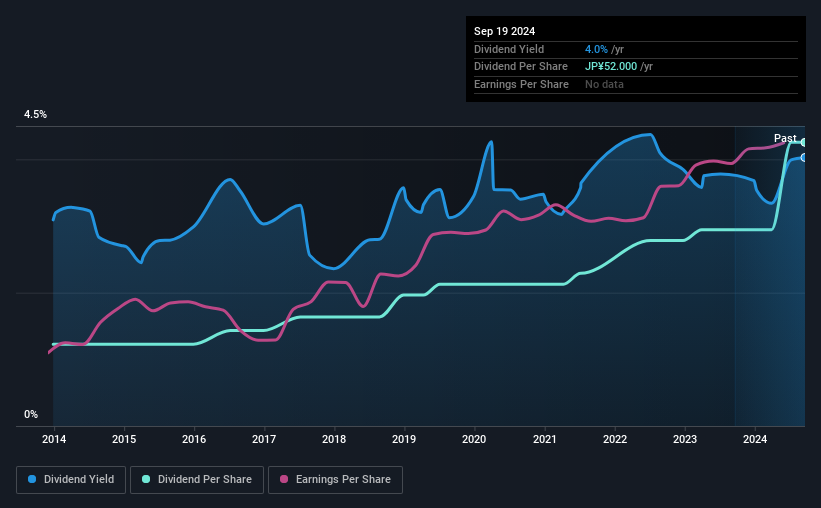Click the 2017 x-axis label
Viewport: 821px width, 508px height.
coord(264,439)
